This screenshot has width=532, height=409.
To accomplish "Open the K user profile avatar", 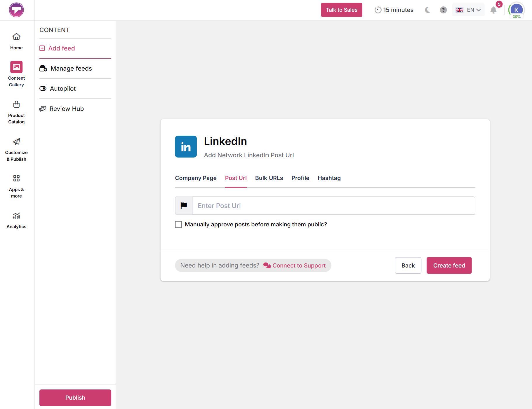I will [x=516, y=9].
